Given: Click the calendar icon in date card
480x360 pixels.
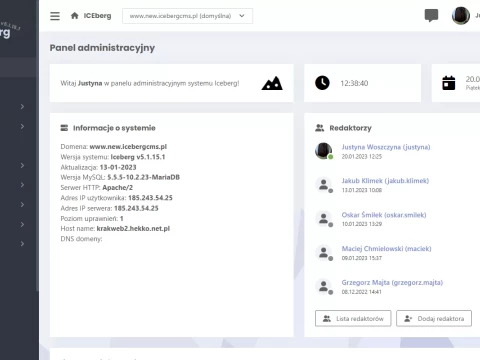Looking at the screenshot, I should [x=449, y=83].
